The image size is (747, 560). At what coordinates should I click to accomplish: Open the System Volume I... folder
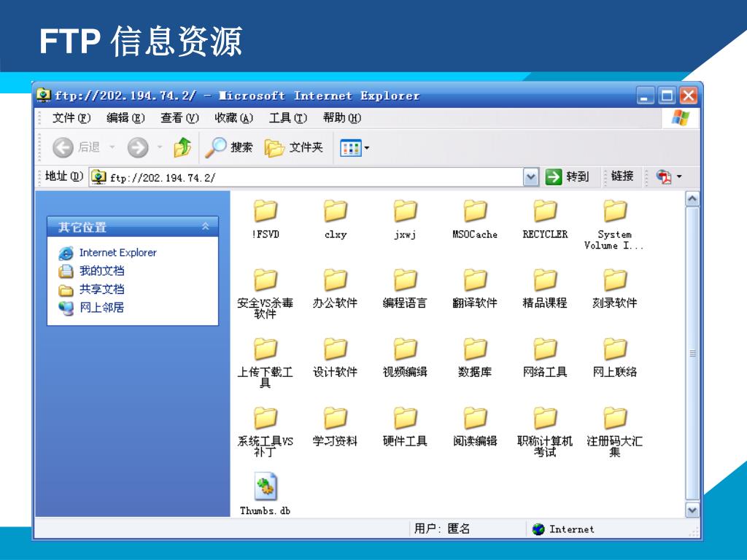614,225
